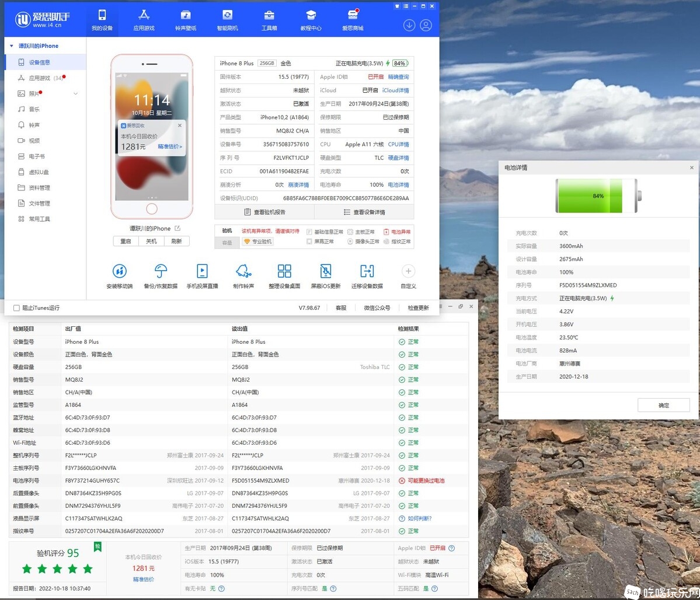The width and height of the screenshot is (700, 600).
Task: Click the help icon beside 序列号匹配
Action: (333, 588)
